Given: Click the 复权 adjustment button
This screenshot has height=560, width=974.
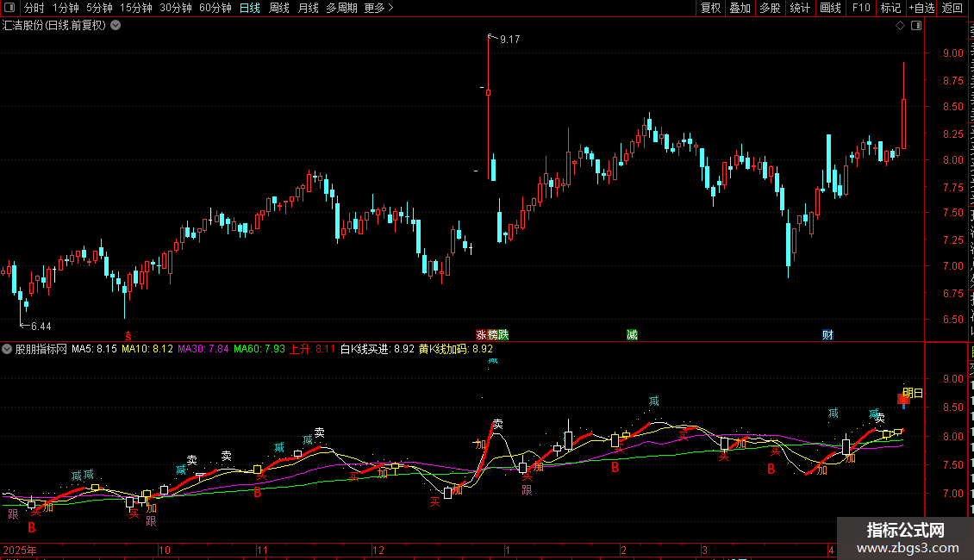Looking at the screenshot, I should click(x=710, y=8).
